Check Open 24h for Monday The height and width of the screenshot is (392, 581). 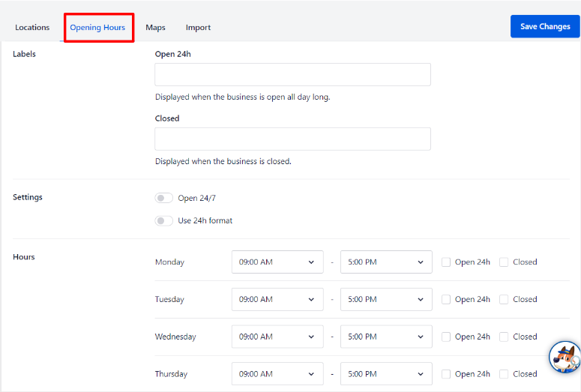[x=446, y=262]
